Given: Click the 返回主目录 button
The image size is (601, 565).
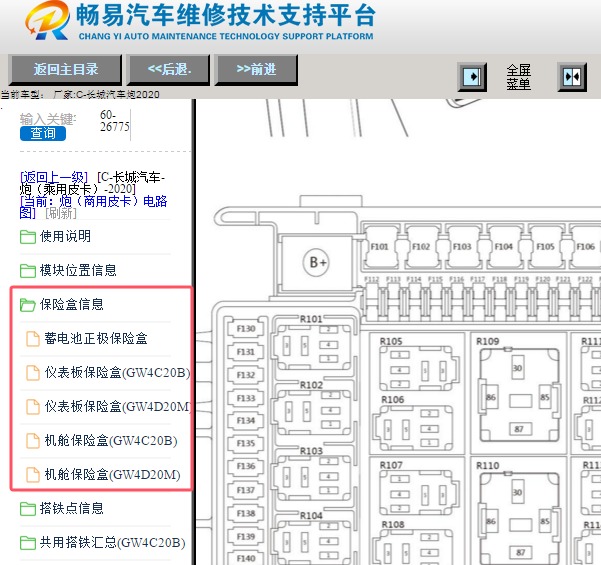Looking at the screenshot, I should (65, 70).
